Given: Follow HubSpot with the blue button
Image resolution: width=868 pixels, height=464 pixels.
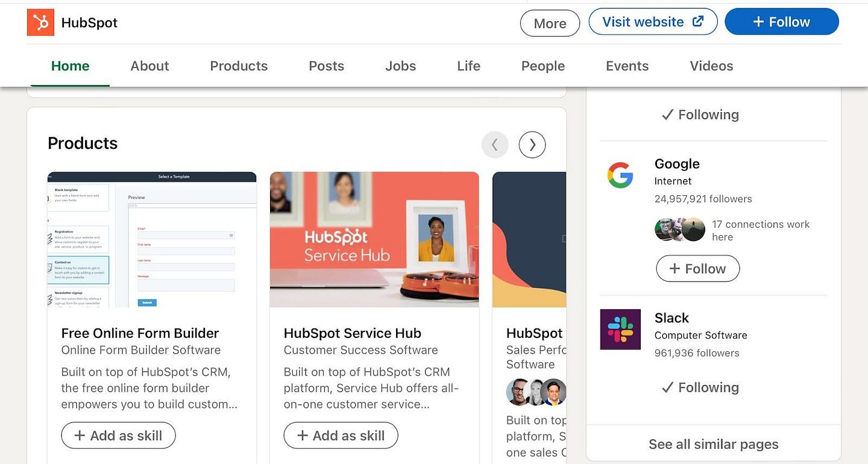Looking at the screenshot, I should 782,22.
